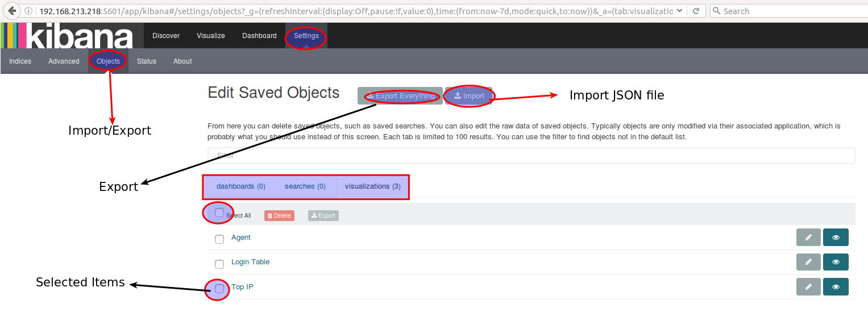The width and height of the screenshot is (868, 312).
Task: Check the Login Table checkbox
Action: (x=219, y=264)
